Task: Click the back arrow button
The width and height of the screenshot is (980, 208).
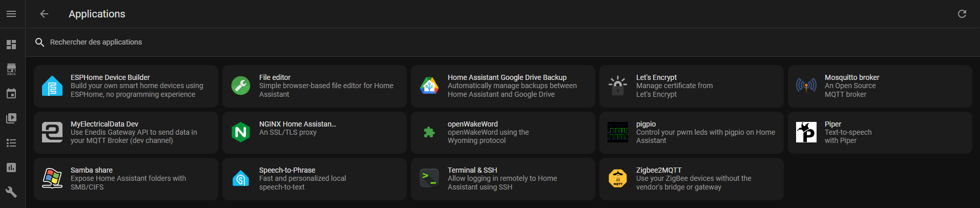Action: 44,14
